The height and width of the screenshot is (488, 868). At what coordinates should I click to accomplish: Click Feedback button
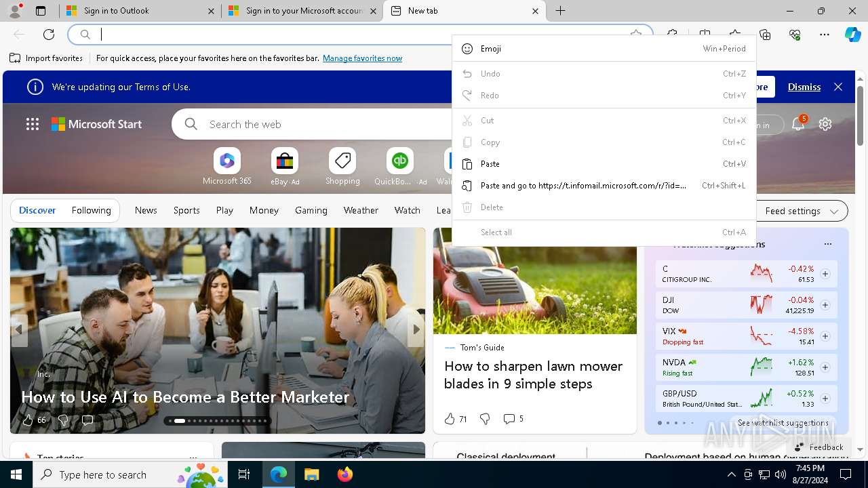818,447
